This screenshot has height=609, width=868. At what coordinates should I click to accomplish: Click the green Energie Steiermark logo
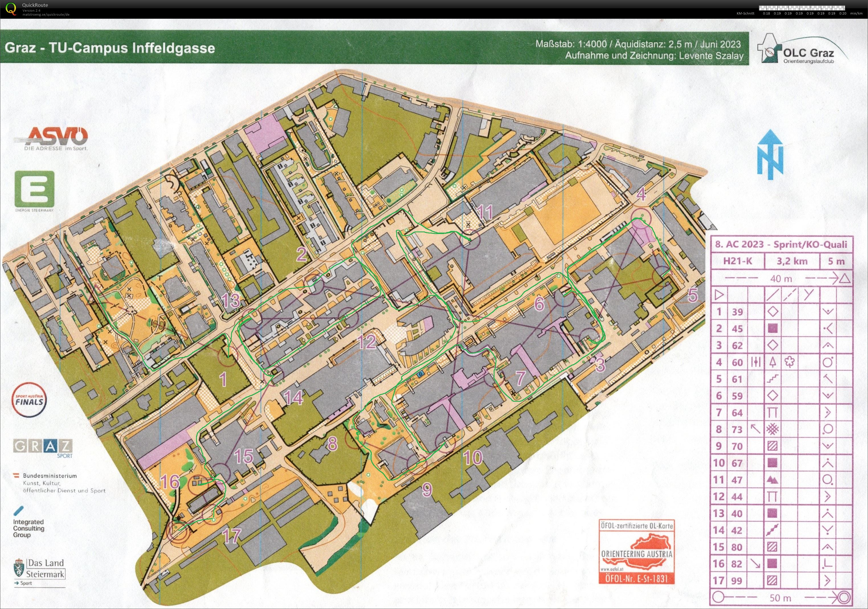[34, 189]
